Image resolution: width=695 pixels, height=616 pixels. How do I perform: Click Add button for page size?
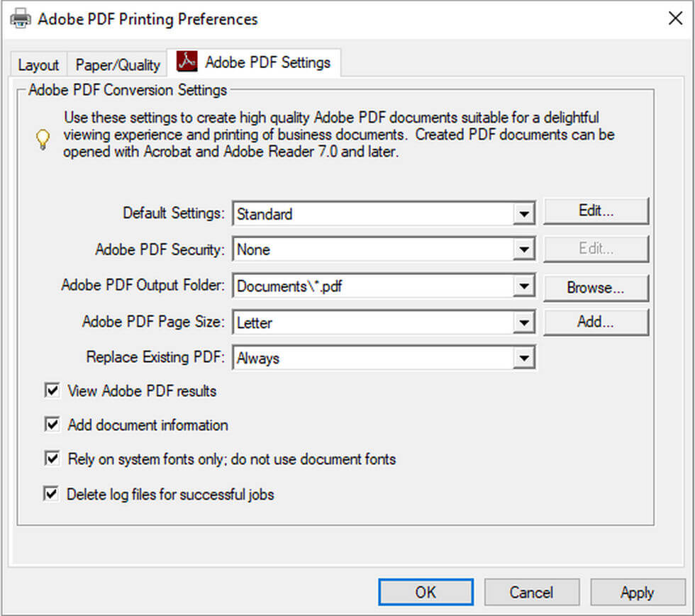(x=596, y=322)
